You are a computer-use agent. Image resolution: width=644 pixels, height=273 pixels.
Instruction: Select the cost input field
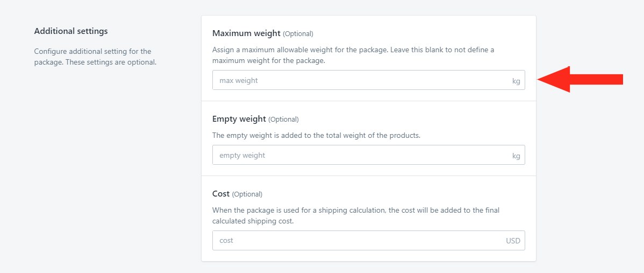click(368, 241)
